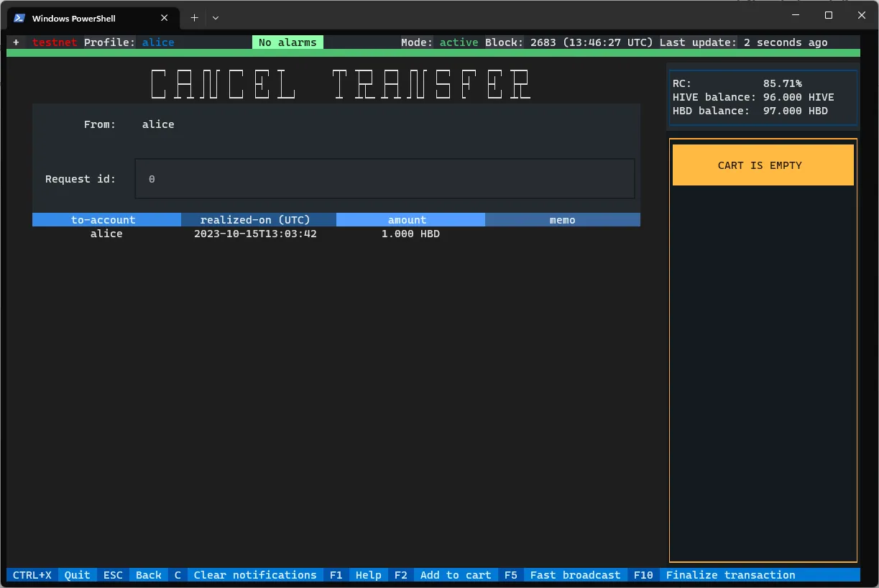This screenshot has height=588, width=879.
Task: Click the Request id input field
Action: point(385,179)
